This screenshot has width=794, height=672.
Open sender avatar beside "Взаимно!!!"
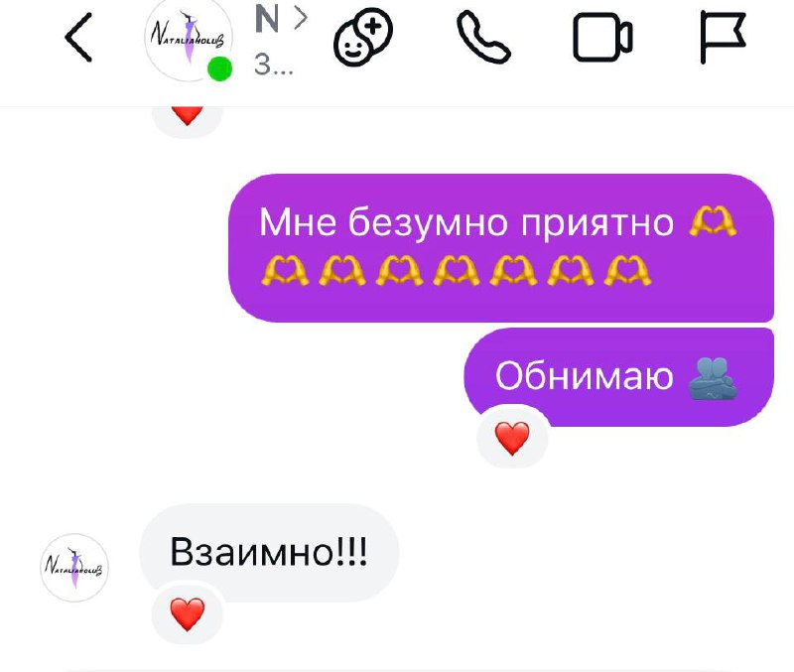74,568
